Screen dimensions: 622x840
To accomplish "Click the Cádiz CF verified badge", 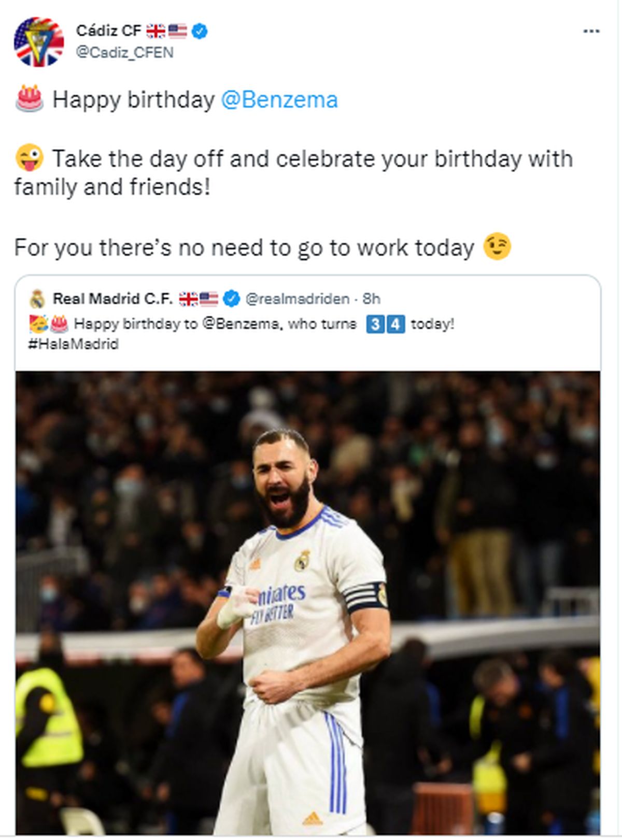I will tap(200, 31).
